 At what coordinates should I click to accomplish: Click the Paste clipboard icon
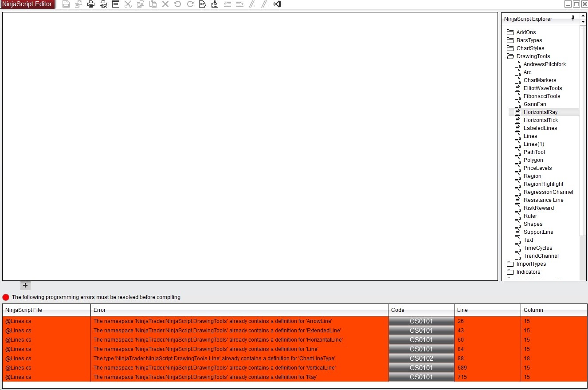click(x=153, y=4)
